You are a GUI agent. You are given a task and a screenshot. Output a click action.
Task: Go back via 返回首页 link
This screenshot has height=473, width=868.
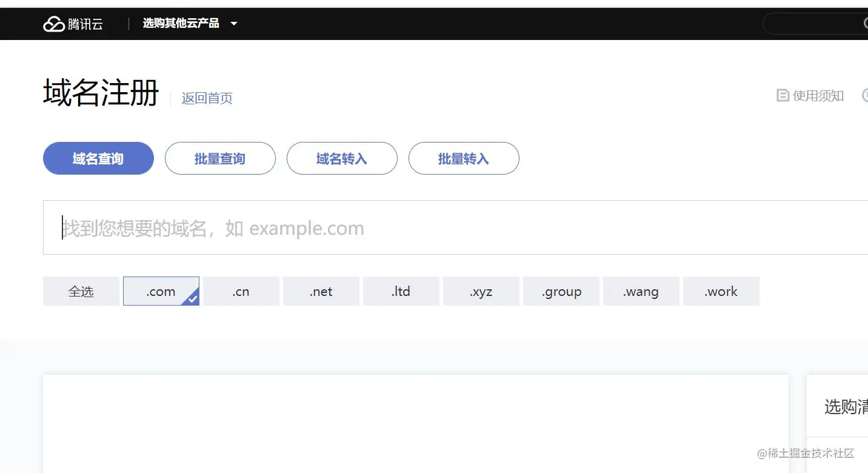click(x=207, y=98)
